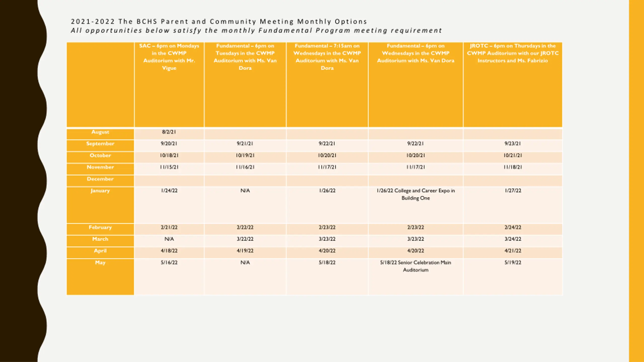Select 4/20/22 in the 6pm Wednesdays column
The image size is (644, 362).
coord(416,253)
